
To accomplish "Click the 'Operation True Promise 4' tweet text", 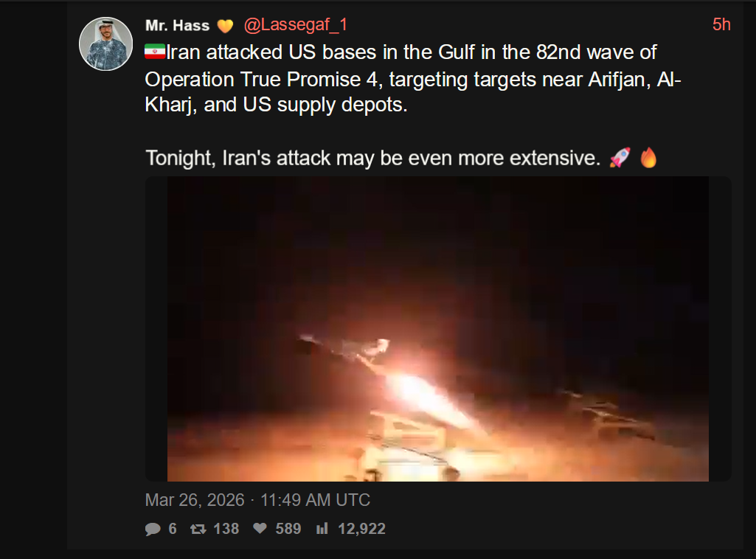I will 261,80.
